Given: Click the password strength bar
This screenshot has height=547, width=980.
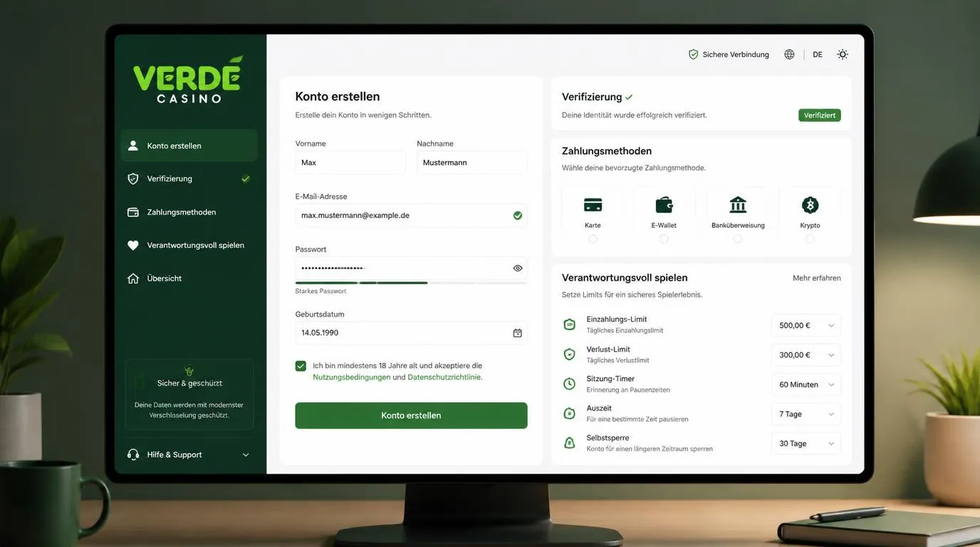Looking at the screenshot, I should (411, 283).
